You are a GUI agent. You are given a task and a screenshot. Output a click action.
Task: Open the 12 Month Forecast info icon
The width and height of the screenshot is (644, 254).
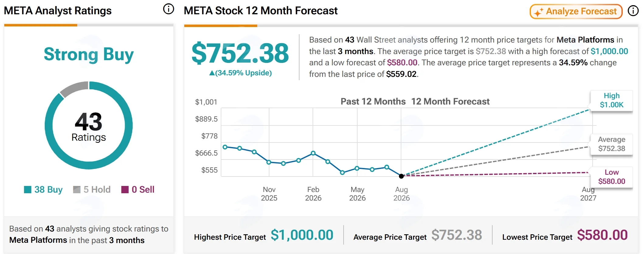(633, 11)
